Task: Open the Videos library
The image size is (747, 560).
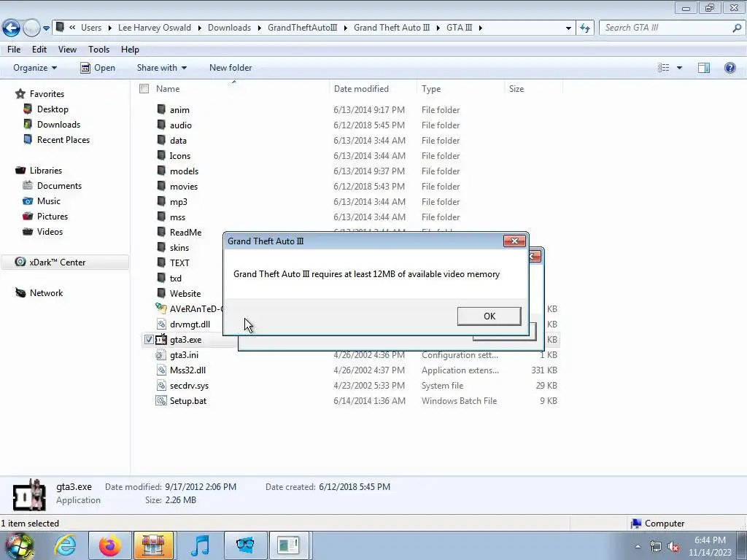Action: point(50,231)
